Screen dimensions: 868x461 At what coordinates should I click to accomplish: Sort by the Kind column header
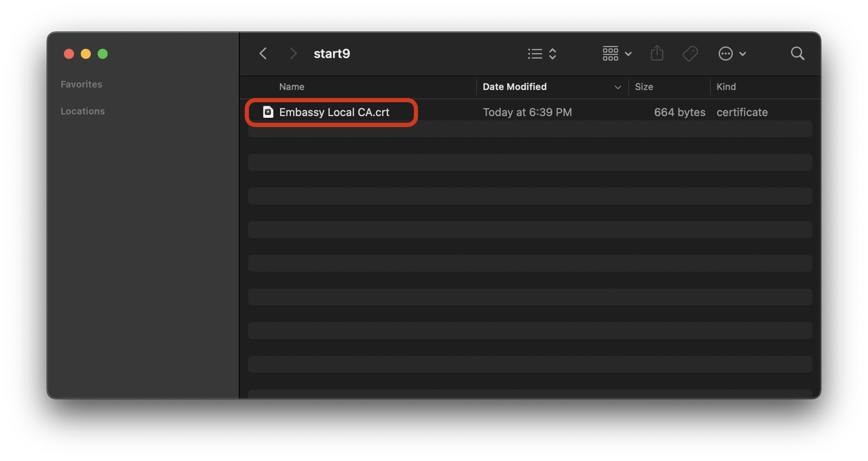click(x=726, y=87)
